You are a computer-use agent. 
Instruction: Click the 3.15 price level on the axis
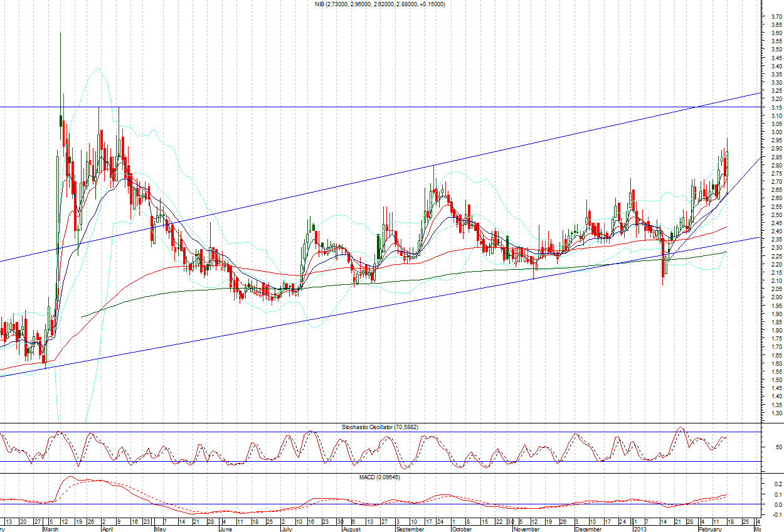(x=776, y=115)
